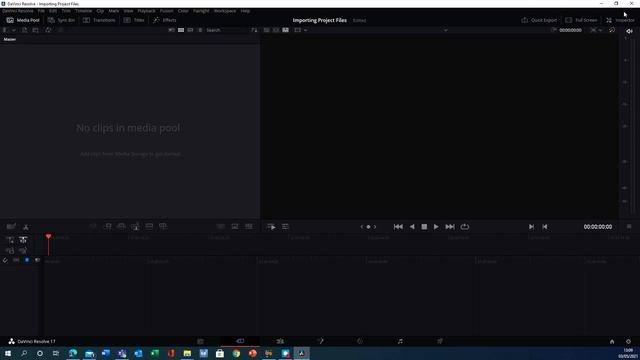Go to the first frame

pos(398,227)
